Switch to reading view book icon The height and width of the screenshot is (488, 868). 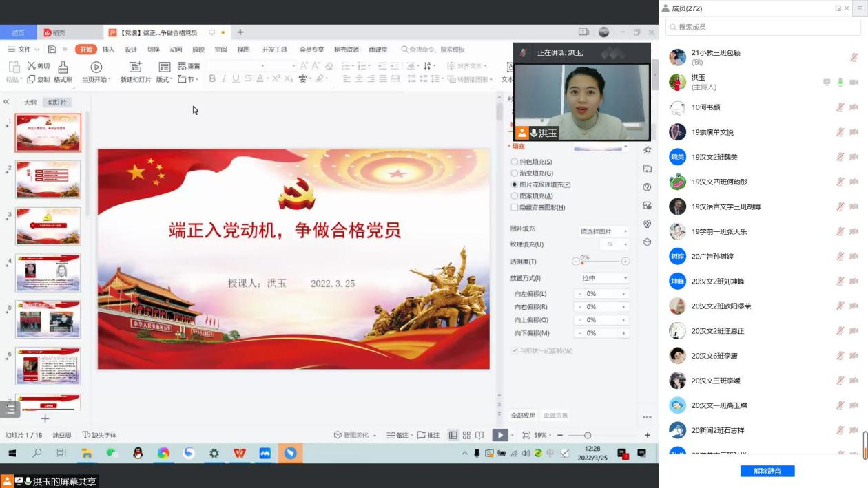479,435
